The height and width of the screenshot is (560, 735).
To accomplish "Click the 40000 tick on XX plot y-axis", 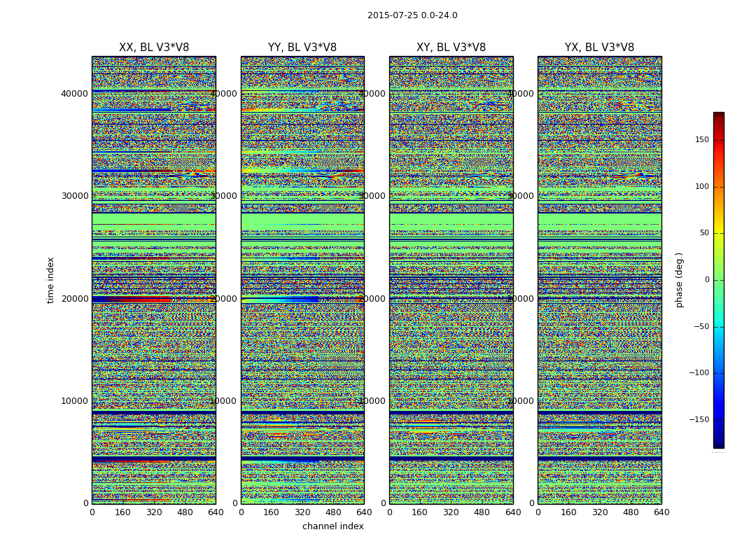I will [x=74, y=93].
